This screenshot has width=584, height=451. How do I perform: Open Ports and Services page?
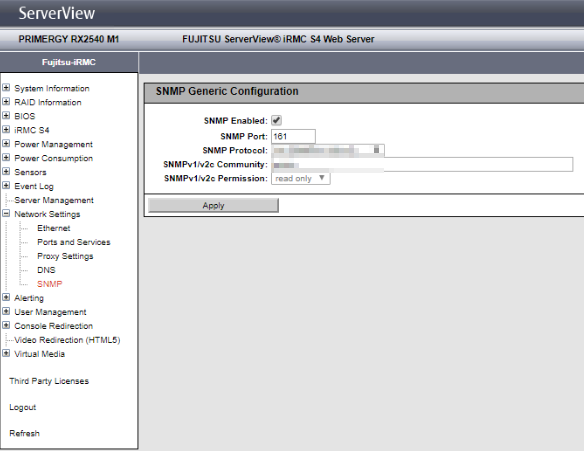[74, 242]
